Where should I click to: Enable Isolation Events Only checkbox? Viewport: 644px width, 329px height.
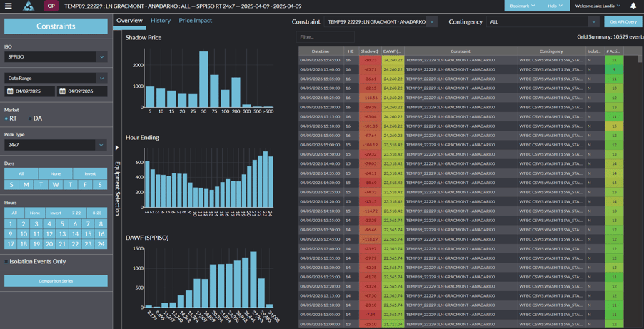coord(7,262)
